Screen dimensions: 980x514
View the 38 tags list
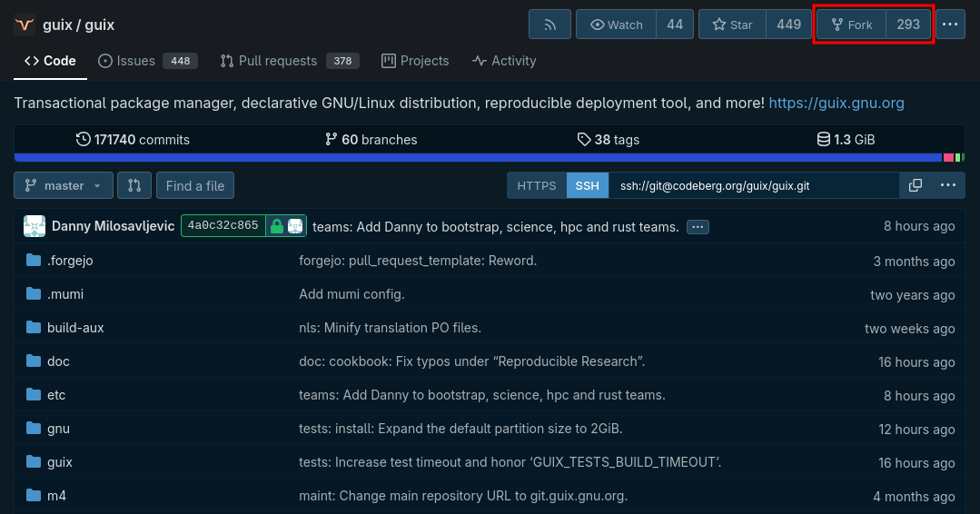608,140
